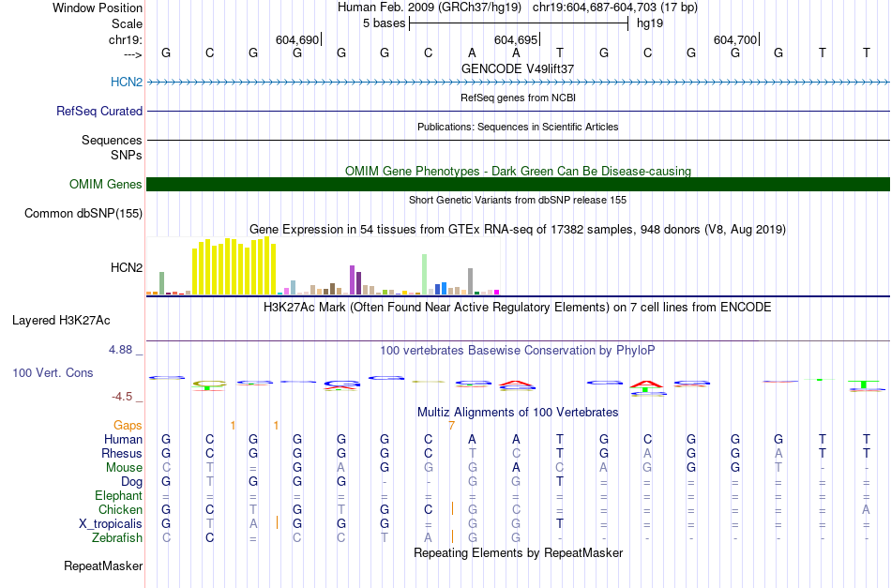
Task: Click the 604,695 ruler coordinate
Action: [516, 39]
